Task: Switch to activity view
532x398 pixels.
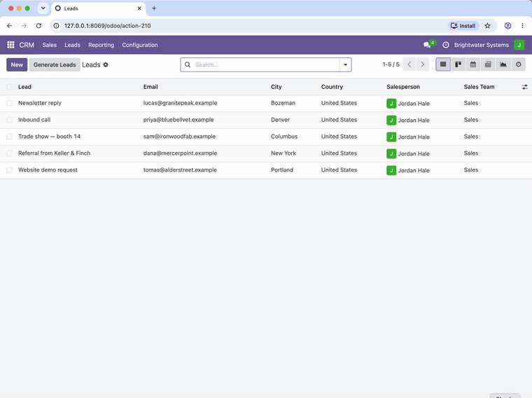Action: 518,64
